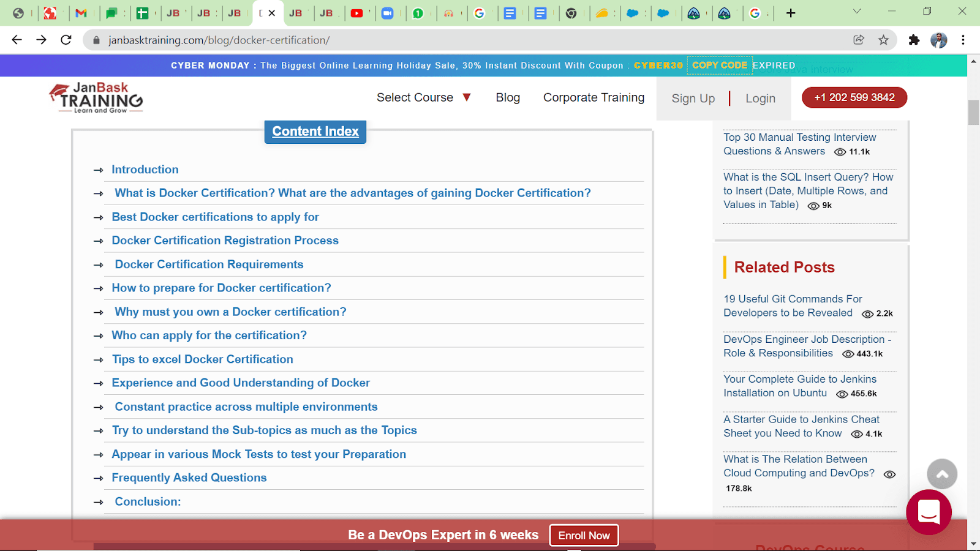
Task: Go to Tips to excel Docker Certification
Action: pos(202,359)
